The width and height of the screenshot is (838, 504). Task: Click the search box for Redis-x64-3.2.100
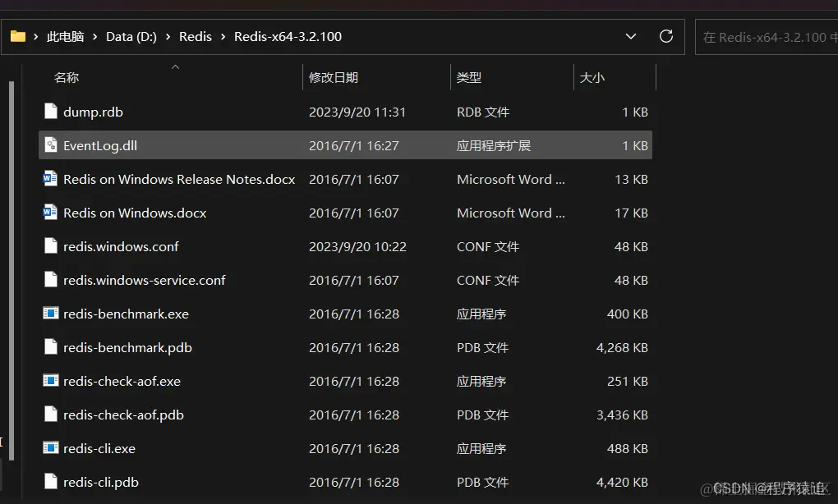[767, 37]
